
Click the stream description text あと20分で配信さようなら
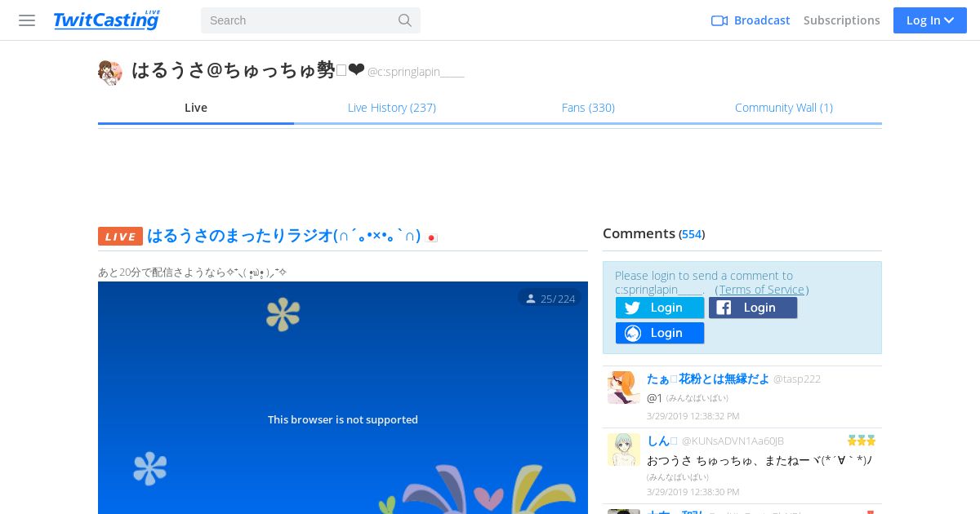193,273
